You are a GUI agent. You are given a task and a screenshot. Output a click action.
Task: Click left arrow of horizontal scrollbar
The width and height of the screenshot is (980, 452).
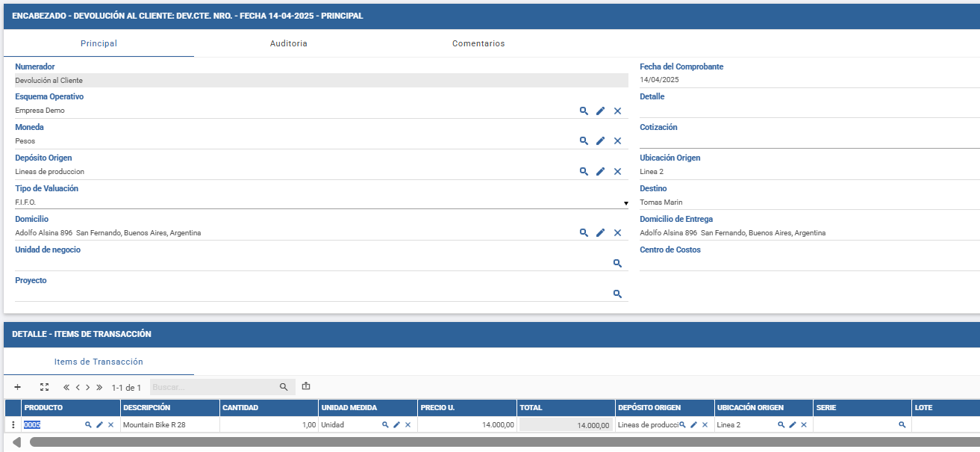(16, 442)
